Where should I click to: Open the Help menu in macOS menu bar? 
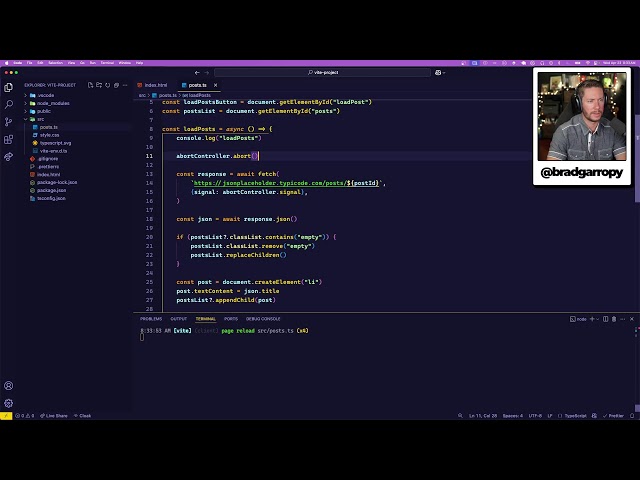click(139, 63)
